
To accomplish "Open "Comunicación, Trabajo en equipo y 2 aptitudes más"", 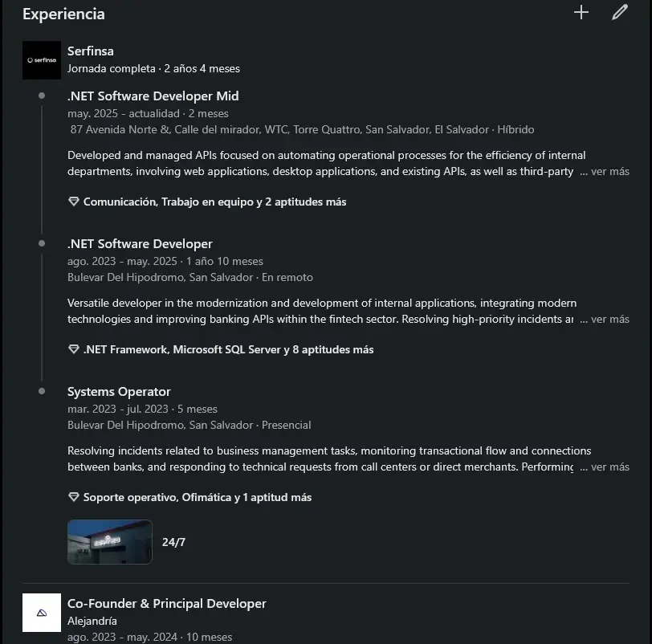I will click(x=214, y=202).
